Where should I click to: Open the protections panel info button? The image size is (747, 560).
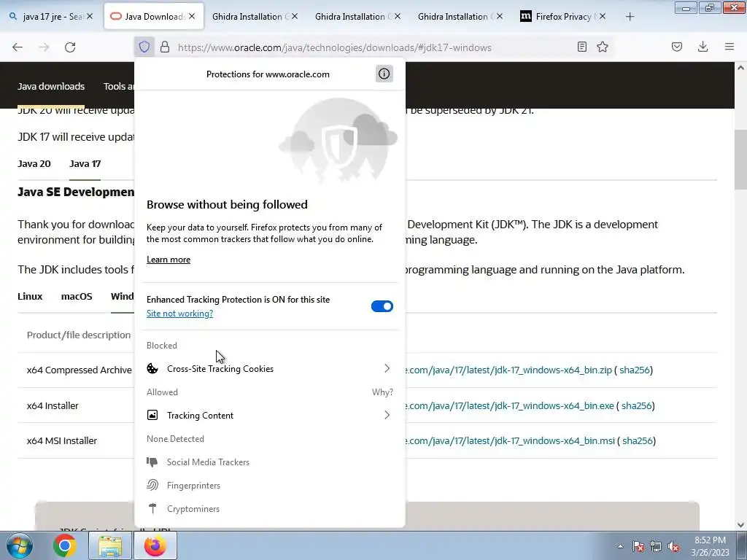[x=384, y=74]
